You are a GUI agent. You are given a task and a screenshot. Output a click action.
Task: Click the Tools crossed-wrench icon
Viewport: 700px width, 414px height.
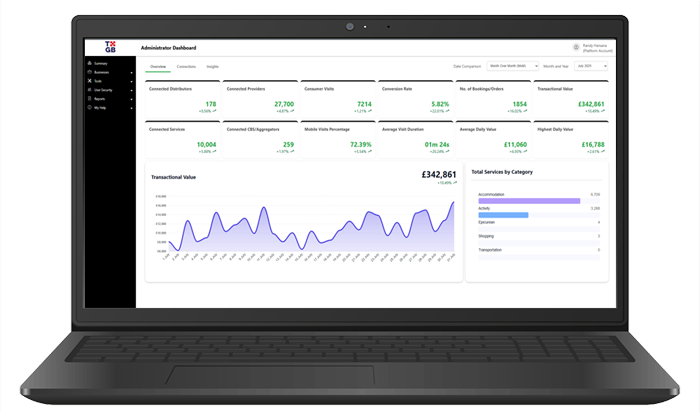(x=89, y=81)
